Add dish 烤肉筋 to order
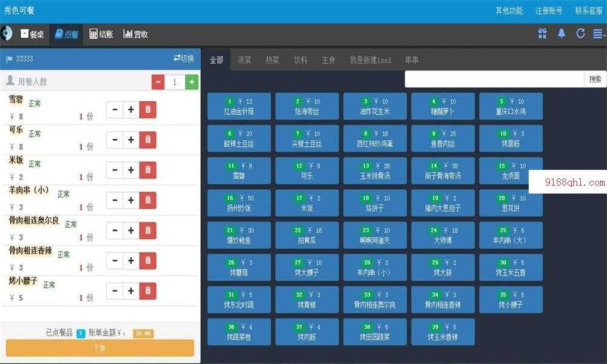The image size is (607, 364). 307,332
